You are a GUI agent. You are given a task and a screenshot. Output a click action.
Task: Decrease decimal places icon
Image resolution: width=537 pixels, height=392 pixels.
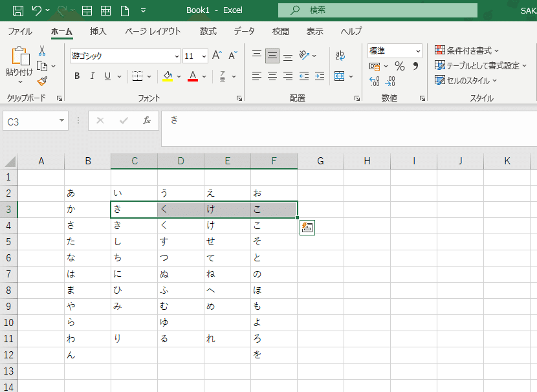(390, 81)
